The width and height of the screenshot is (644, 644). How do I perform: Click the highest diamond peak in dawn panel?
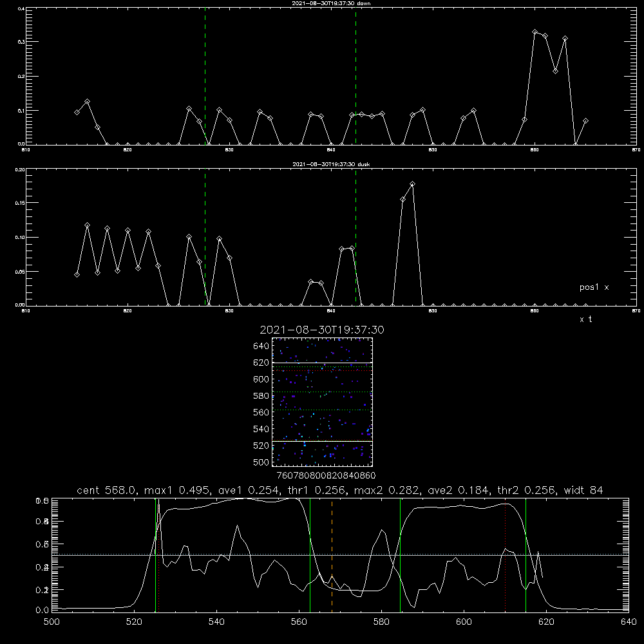click(x=535, y=32)
